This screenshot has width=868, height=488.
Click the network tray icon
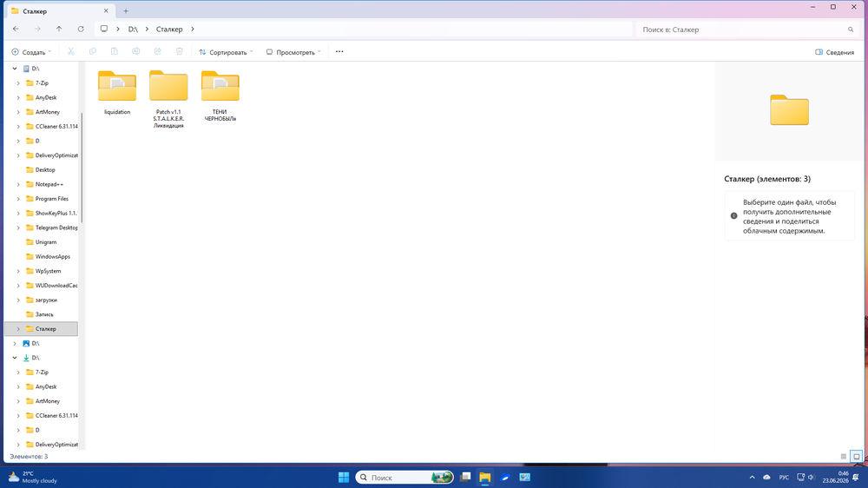pyautogui.click(x=800, y=477)
